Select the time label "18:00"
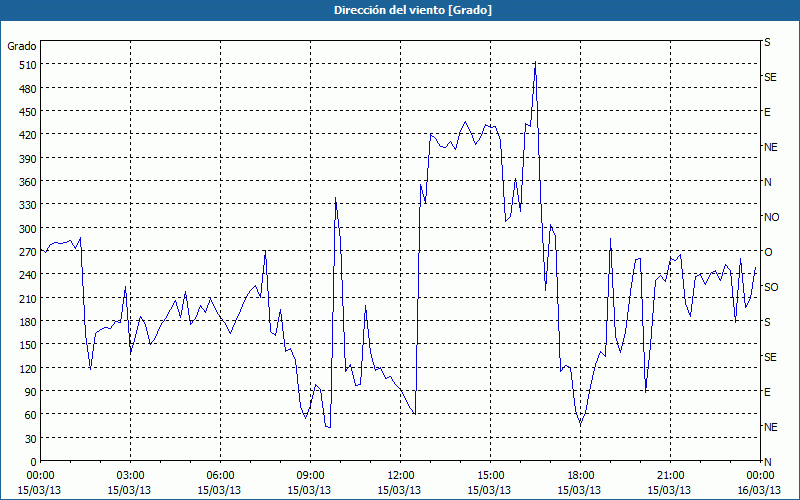Viewport: 800px width, 500px height. 580,476
